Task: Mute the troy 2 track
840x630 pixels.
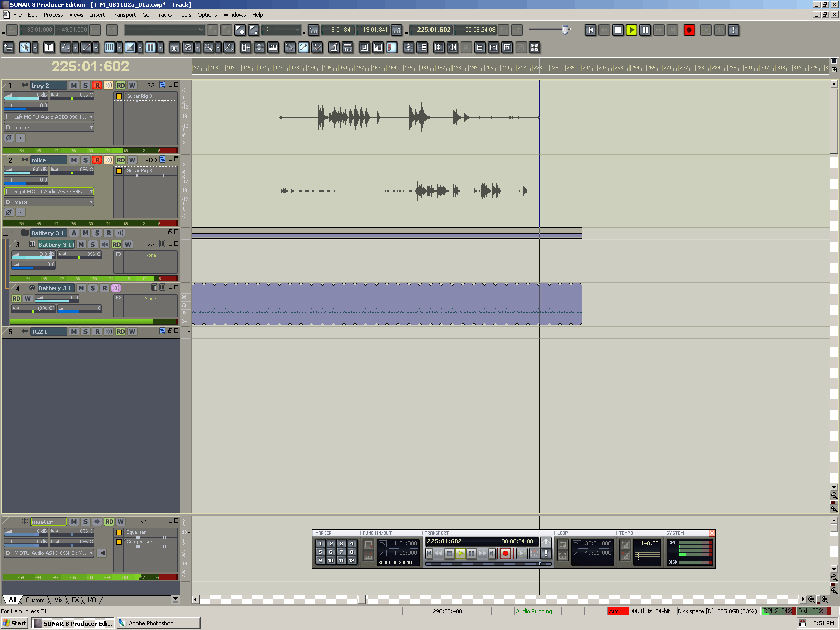Action: click(74, 86)
